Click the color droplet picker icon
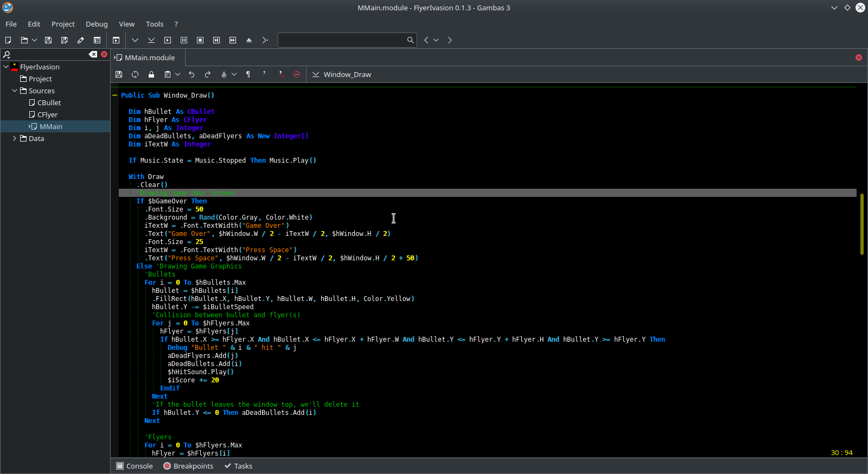Viewport: 868px width, 474px height. click(x=224, y=74)
